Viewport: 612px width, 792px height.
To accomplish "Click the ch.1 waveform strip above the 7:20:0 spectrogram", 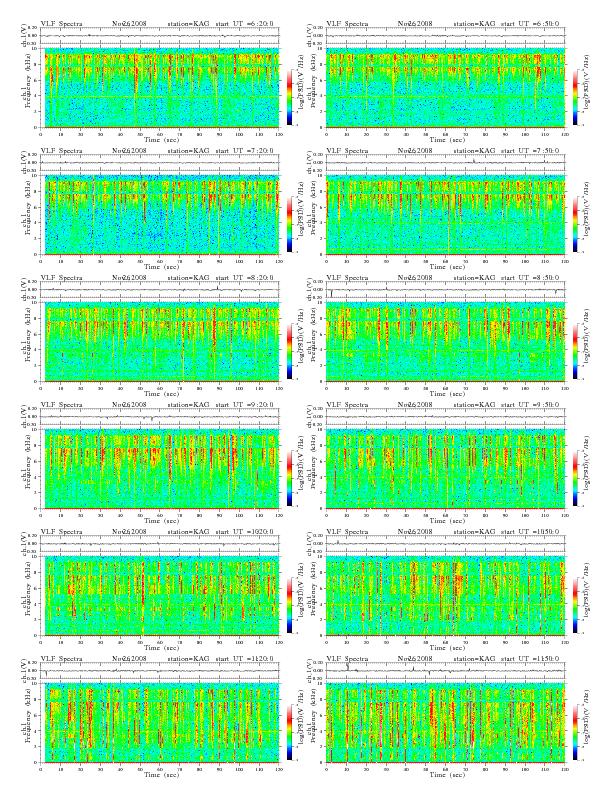I will pyautogui.click(x=160, y=163).
